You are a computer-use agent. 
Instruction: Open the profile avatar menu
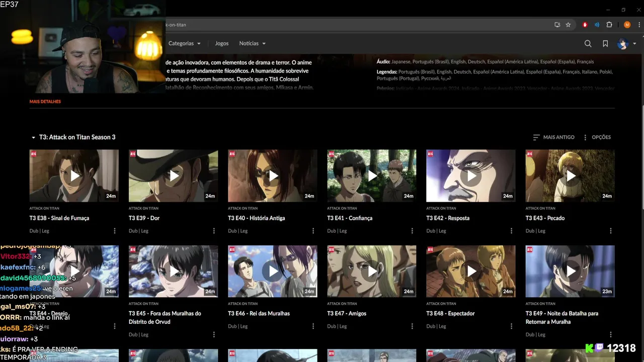(x=623, y=44)
